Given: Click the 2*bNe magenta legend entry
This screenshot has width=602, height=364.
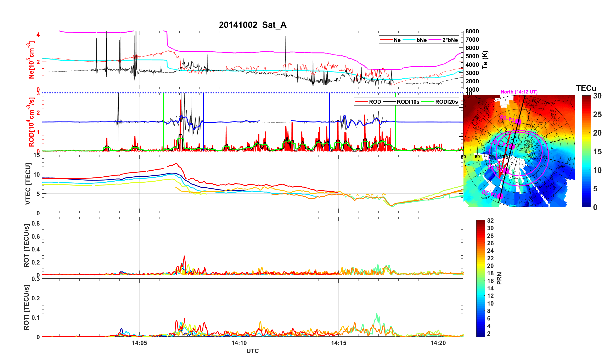Looking at the screenshot, I should pyautogui.click(x=450, y=40).
